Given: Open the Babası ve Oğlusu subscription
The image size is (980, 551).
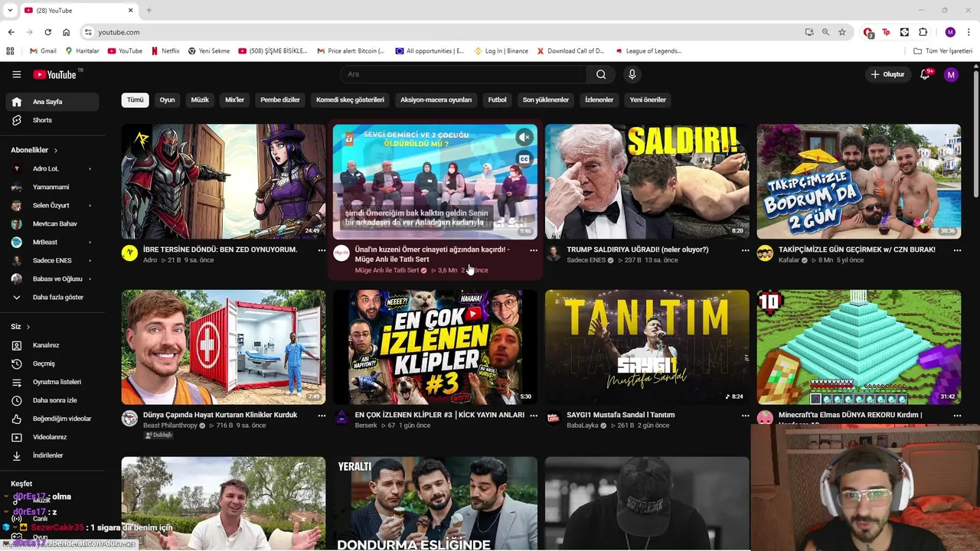Looking at the screenshot, I should click(x=52, y=279).
